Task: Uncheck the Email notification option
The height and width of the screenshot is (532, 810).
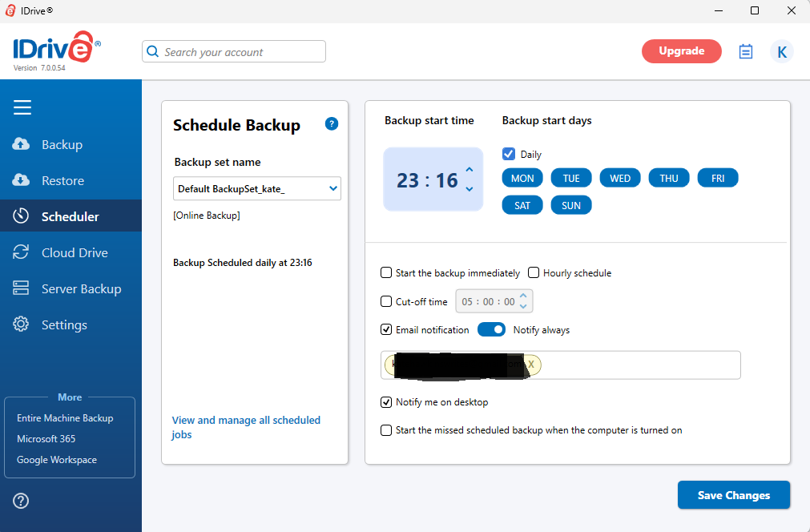Action: (x=386, y=329)
